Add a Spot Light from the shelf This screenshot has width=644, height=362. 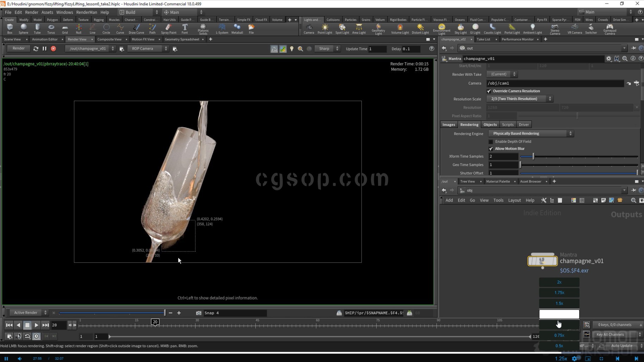(342, 29)
